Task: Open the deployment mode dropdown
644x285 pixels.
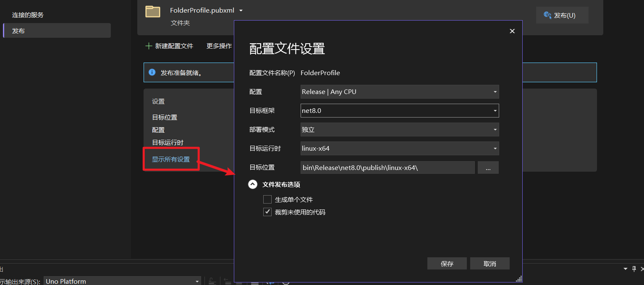Action: pos(399,130)
